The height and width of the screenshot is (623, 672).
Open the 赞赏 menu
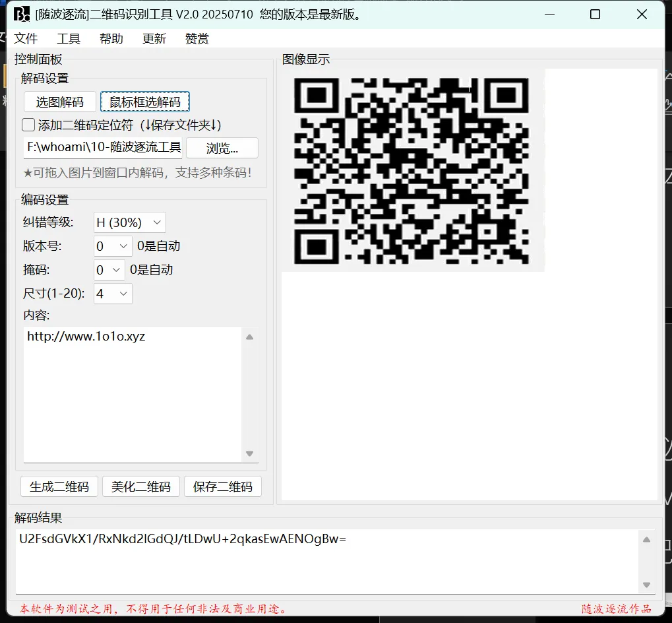(x=197, y=38)
